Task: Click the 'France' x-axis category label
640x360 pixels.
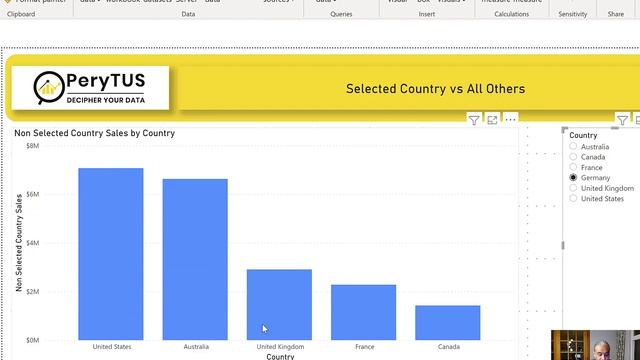Action: point(364,347)
